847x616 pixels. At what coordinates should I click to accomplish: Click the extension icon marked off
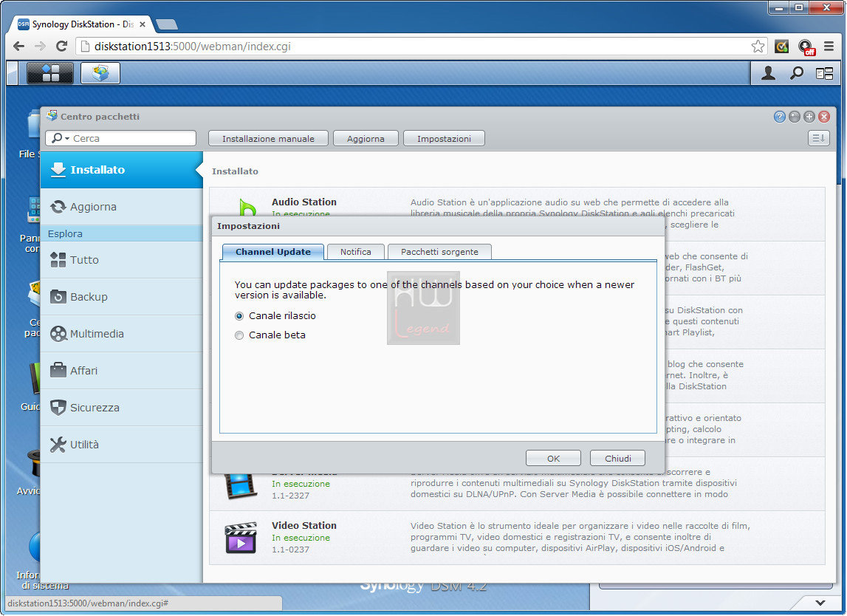[806, 47]
